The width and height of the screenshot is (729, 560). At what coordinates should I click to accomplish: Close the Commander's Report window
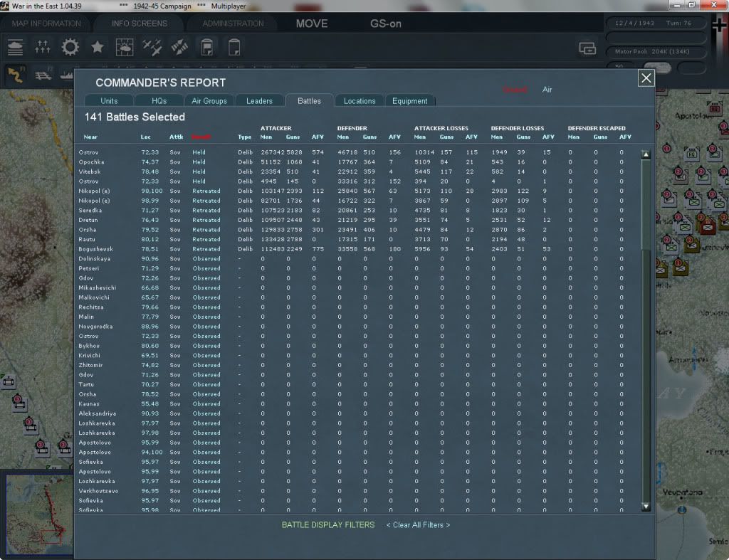646,78
